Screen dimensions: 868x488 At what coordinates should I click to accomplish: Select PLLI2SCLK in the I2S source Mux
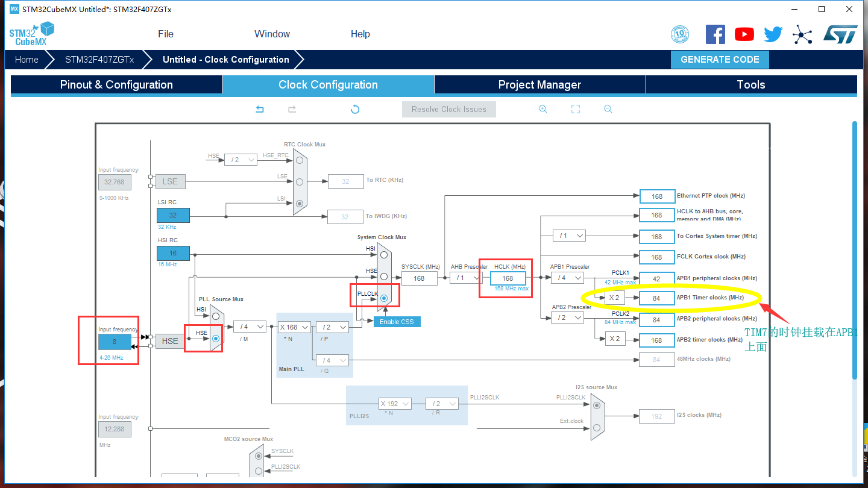(x=597, y=405)
